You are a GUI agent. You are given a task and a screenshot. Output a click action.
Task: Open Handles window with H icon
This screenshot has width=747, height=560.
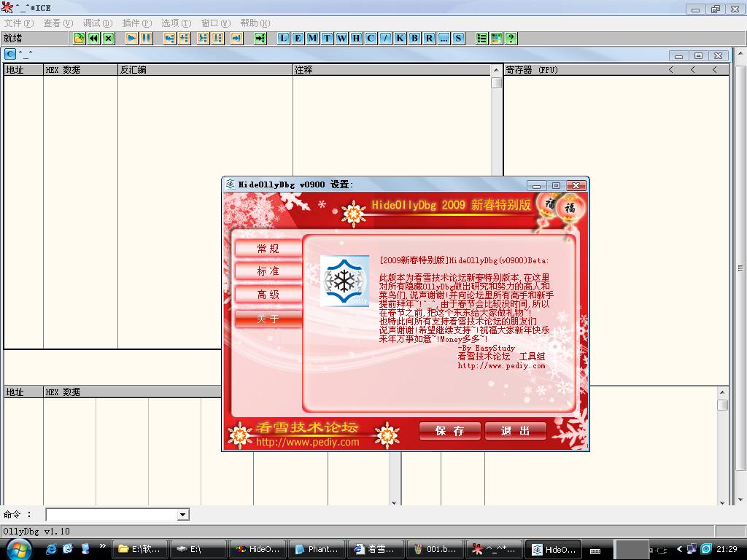click(356, 39)
